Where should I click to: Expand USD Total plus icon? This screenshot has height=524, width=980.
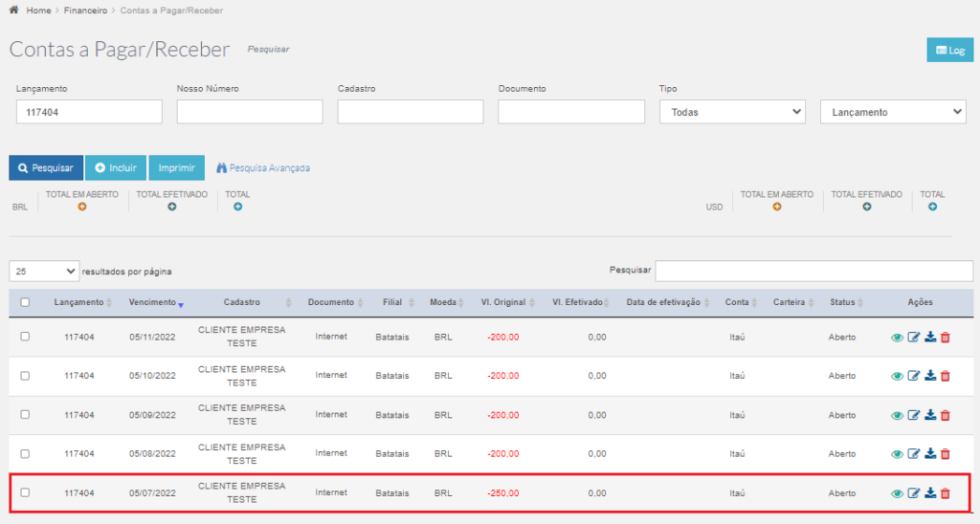(932, 207)
